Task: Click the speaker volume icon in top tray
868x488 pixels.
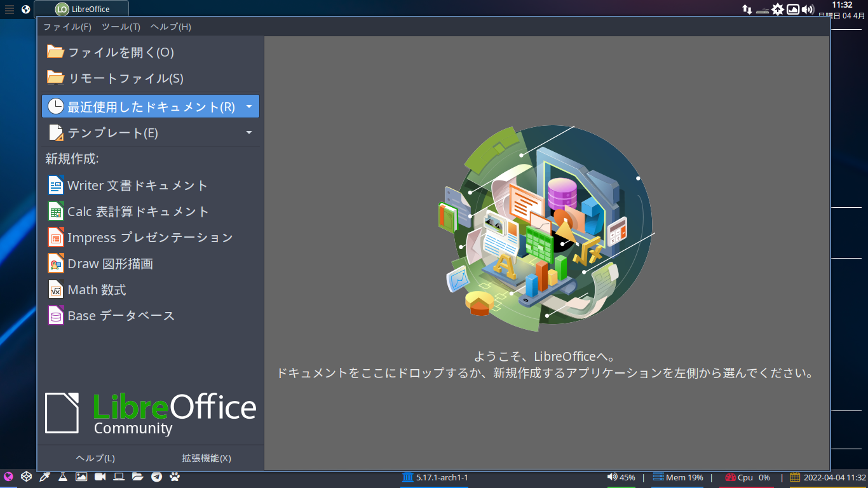Action: 808,9
